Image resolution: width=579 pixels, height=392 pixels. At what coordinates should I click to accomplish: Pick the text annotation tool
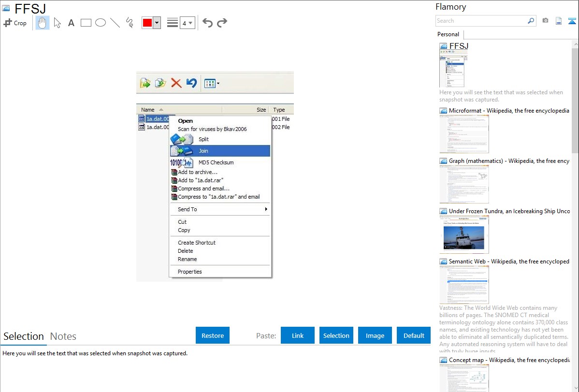tap(71, 23)
